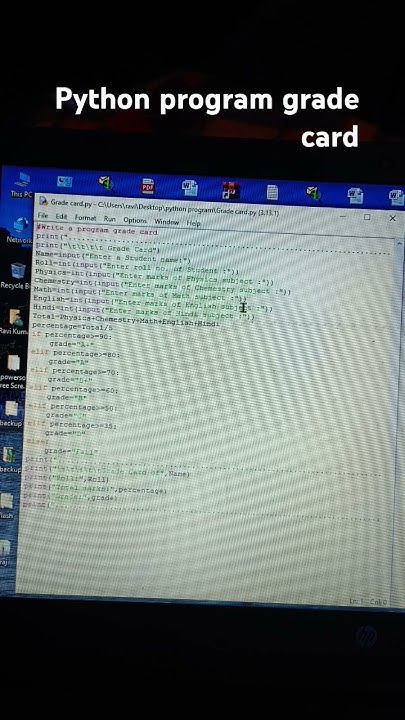Click the 'elif percentage>=50:' line
This screenshot has height=720, width=405.
pyautogui.click(x=73, y=407)
